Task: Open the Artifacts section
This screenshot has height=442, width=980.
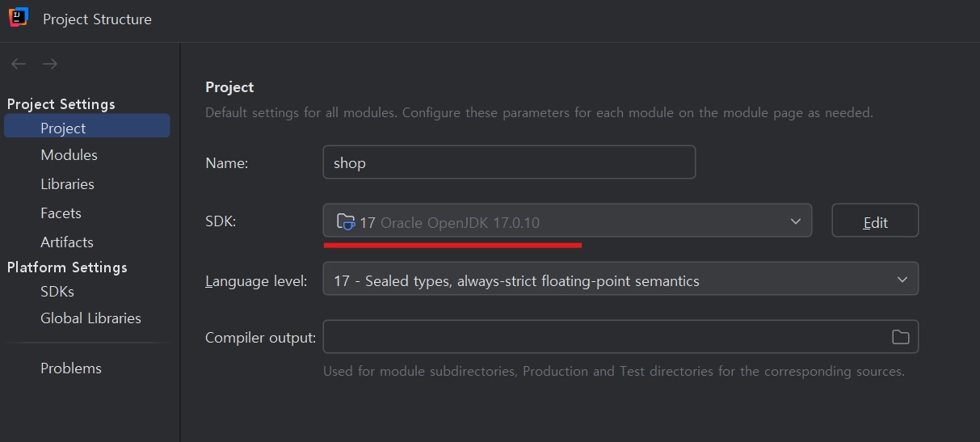Action: pos(67,242)
